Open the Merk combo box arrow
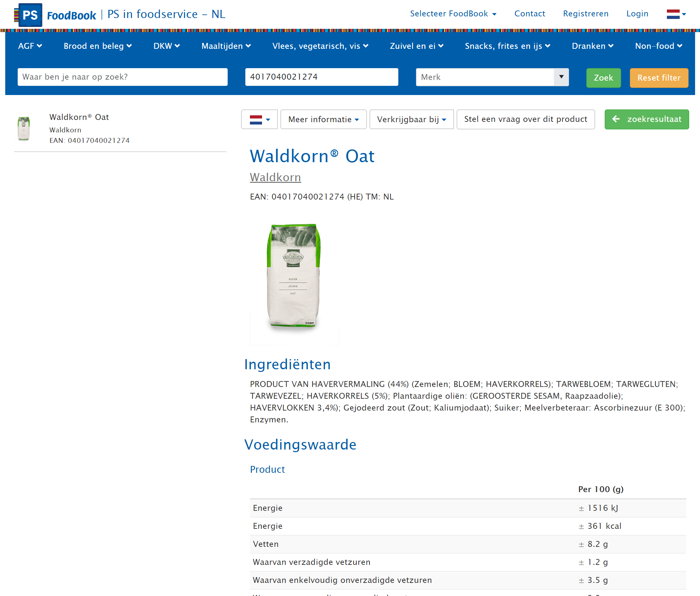 (x=561, y=77)
